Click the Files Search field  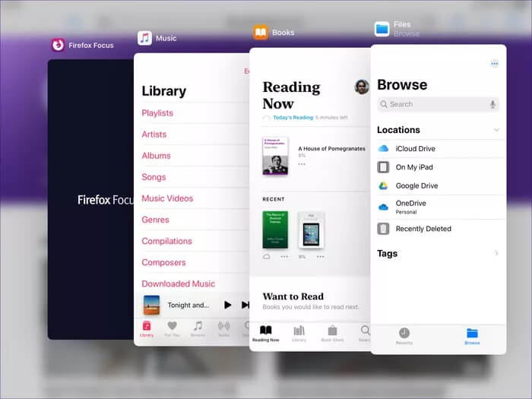(438, 104)
